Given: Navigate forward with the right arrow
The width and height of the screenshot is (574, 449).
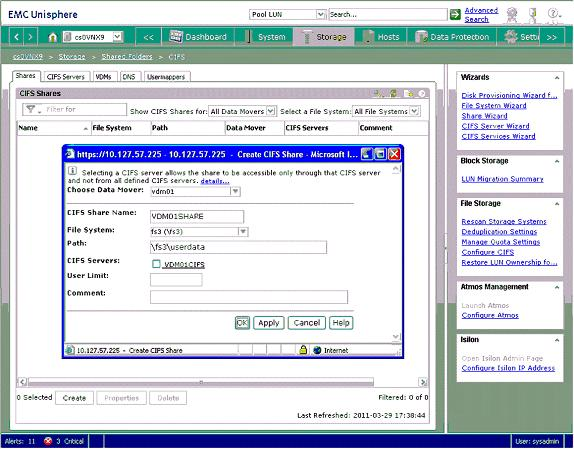Looking at the screenshot, I should coord(30,37).
